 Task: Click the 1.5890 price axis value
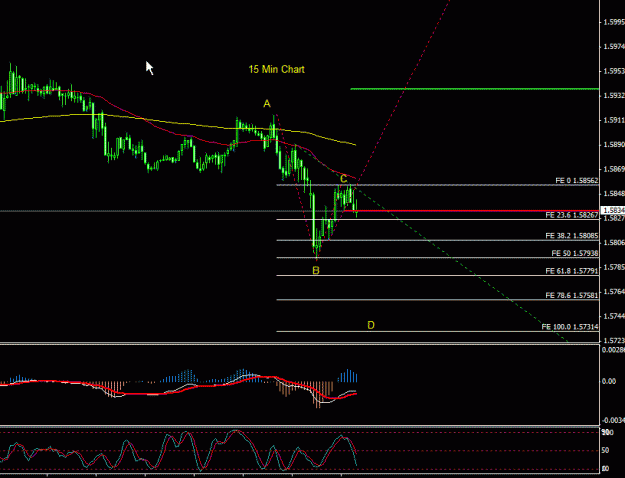614,145
